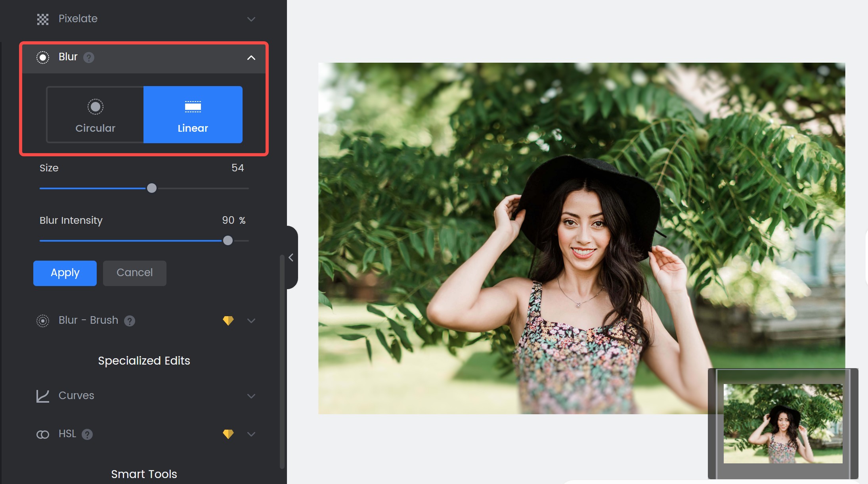Cancel the blur edit
This screenshot has height=484, width=868.
coord(135,273)
